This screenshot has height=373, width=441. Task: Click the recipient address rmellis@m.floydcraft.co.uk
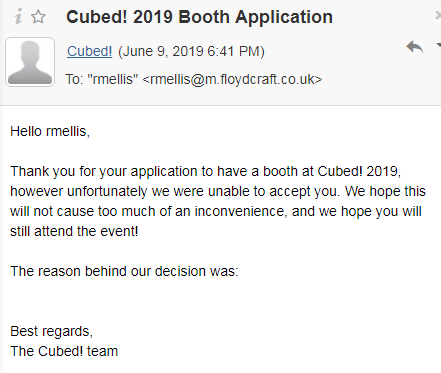[232, 79]
